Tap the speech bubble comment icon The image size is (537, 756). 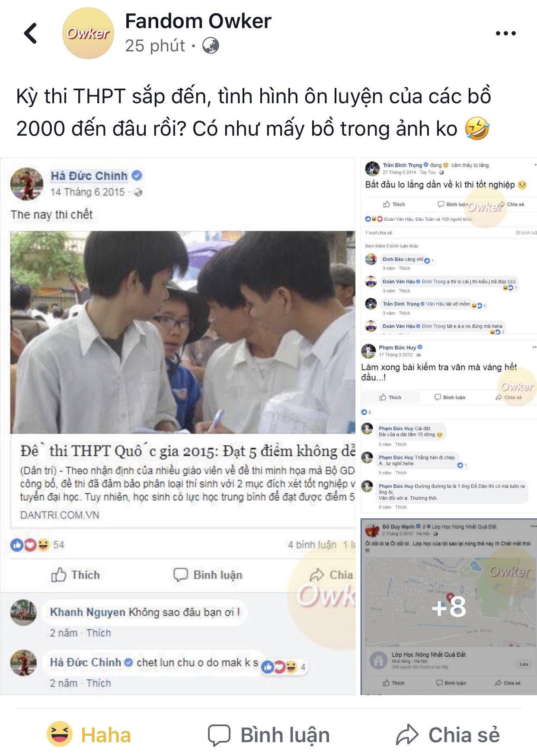point(219,735)
